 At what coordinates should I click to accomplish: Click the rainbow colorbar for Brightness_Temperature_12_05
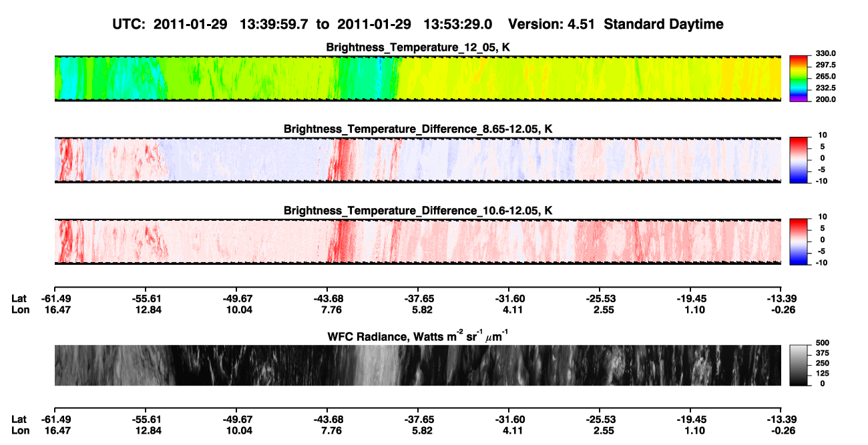pyautogui.click(x=800, y=78)
